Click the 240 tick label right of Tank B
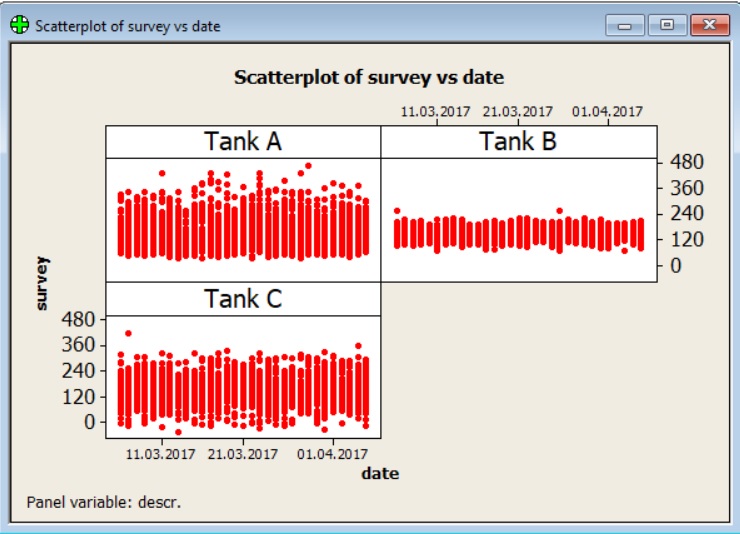The width and height of the screenshot is (740, 534). click(688, 213)
